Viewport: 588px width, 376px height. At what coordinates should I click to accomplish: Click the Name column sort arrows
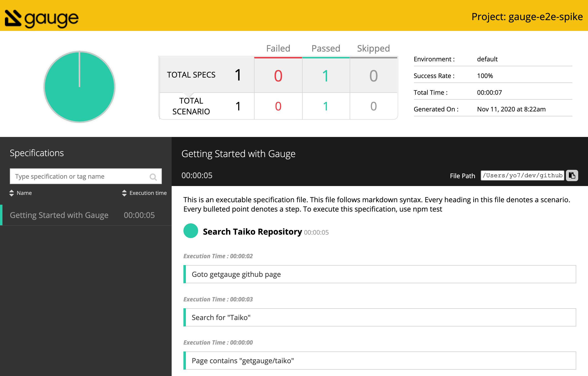pyautogui.click(x=12, y=193)
